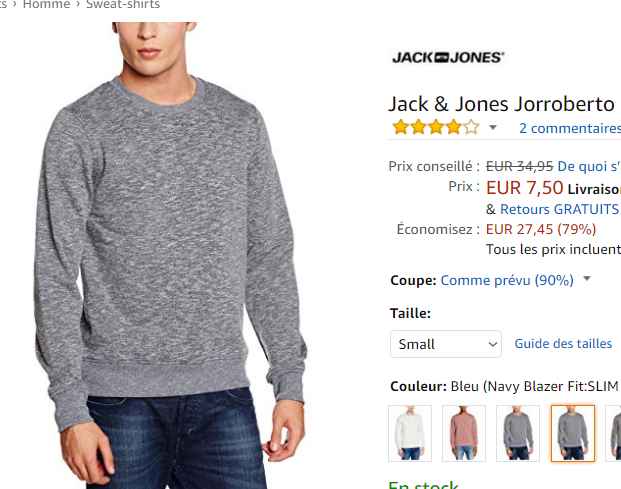The width and height of the screenshot is (621, 489).
Task: Open the De quoi s'agit-il link
Action: 589,166
